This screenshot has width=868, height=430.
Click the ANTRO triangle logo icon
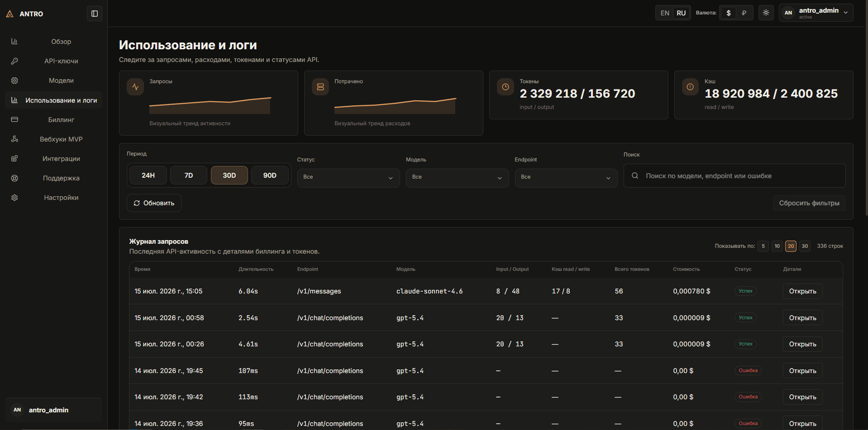[x=10, y=14]
